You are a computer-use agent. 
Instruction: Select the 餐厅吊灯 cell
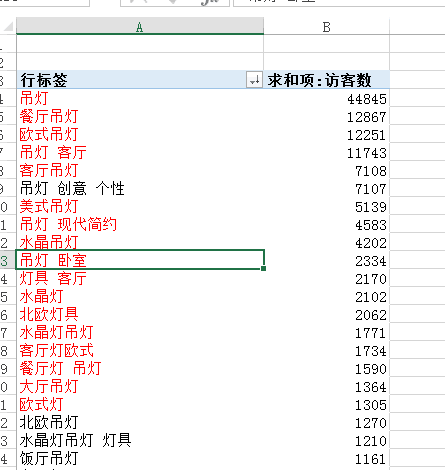click(x=140, y=116)
